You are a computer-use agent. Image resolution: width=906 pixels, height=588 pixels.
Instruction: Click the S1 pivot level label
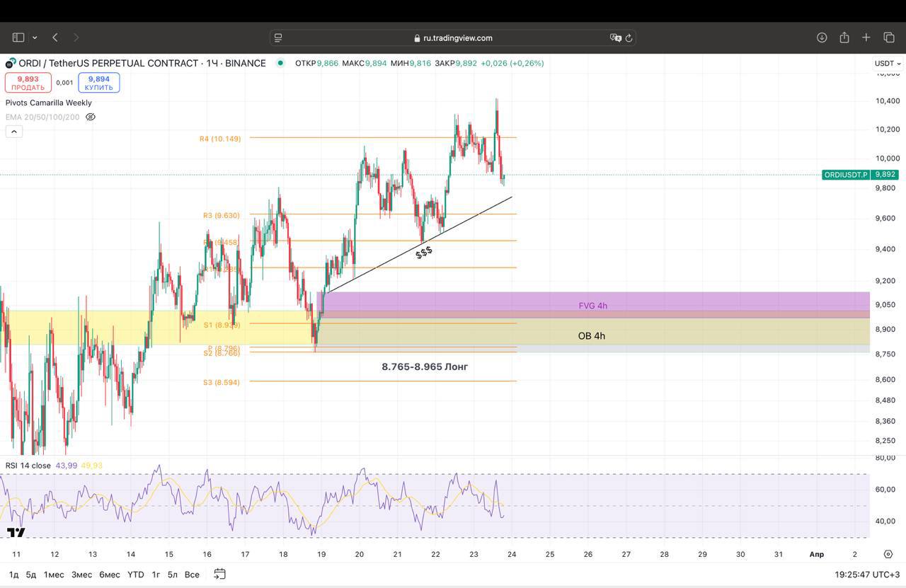(222, 325)
